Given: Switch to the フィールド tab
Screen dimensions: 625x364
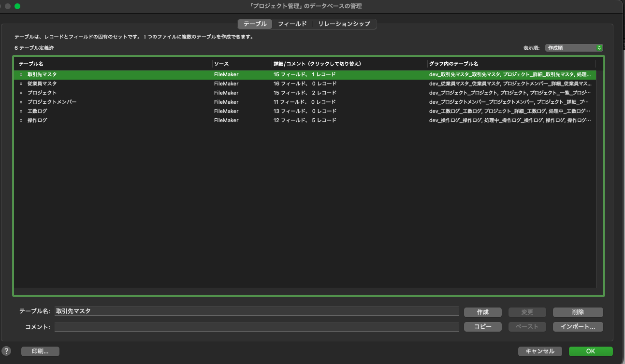Looking at the screenshot, I should (x=292, y=24).
